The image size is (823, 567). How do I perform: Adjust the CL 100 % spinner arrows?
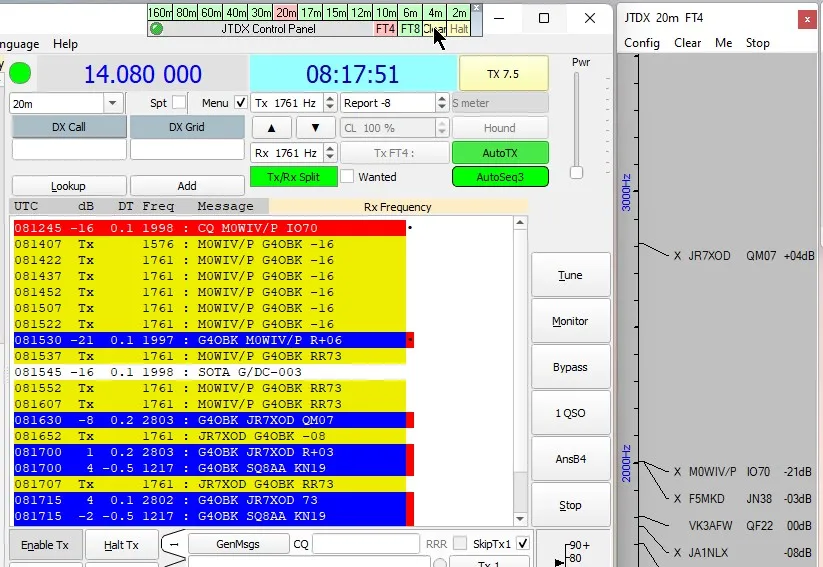[441, 128]
